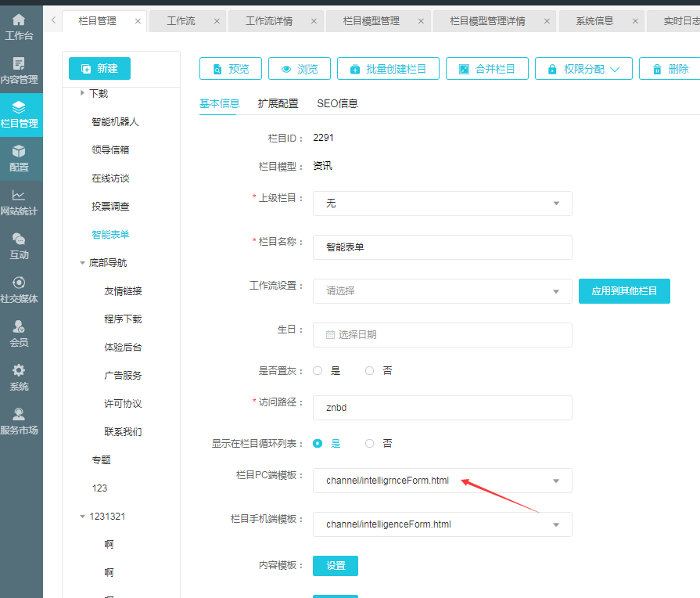Click the 应用到其他栏目 button

click(624, 291)
